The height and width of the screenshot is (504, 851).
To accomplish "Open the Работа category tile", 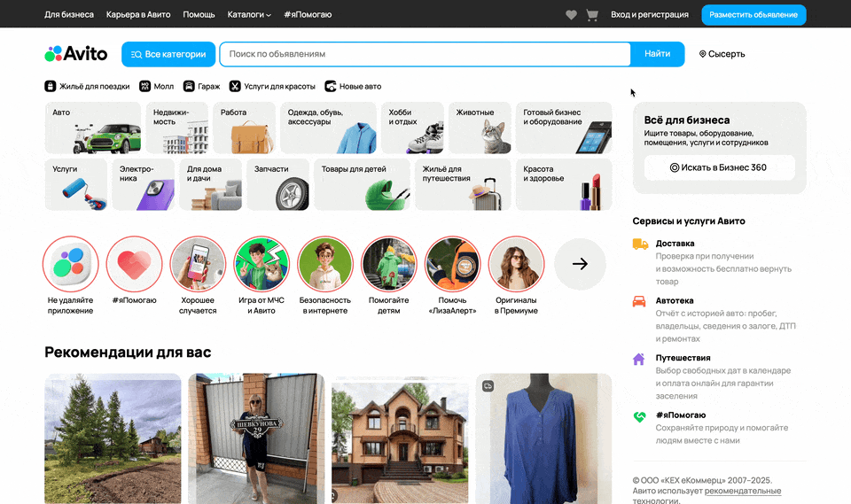I will [x=245, y=128].
